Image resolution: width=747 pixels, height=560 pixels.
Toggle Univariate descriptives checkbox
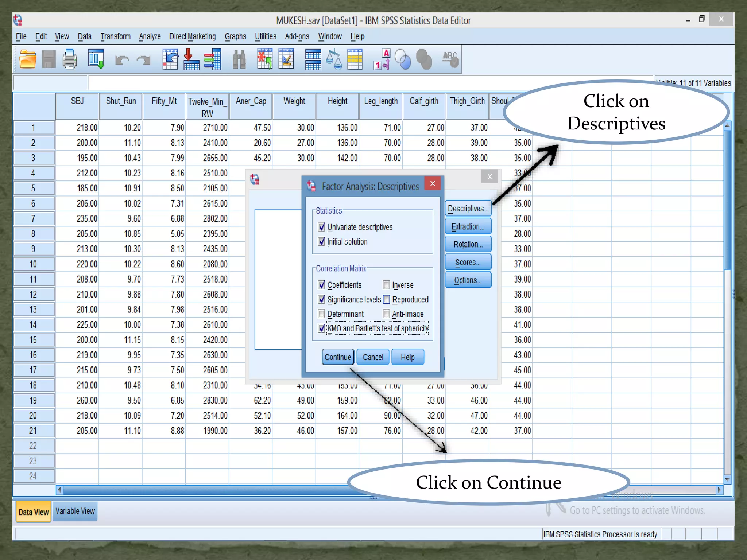(321, 227)
